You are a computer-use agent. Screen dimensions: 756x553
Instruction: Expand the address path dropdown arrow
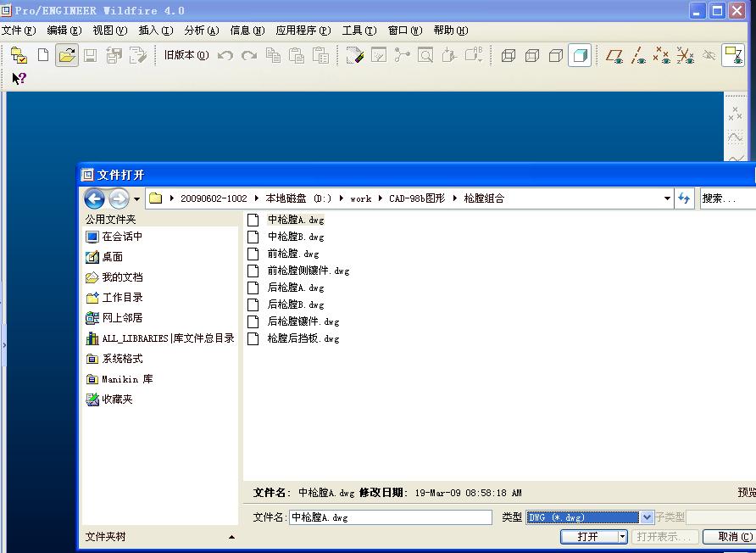(x=667, y=198)
